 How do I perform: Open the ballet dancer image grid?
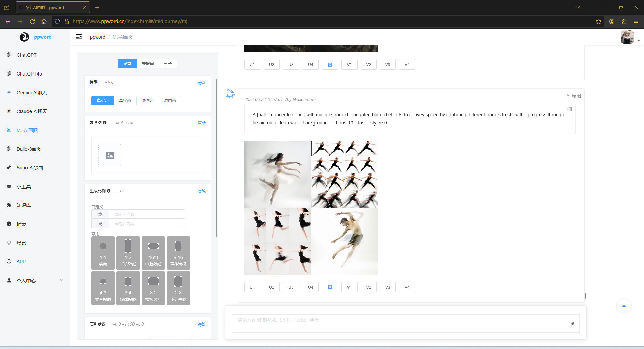tap(311, 208)
